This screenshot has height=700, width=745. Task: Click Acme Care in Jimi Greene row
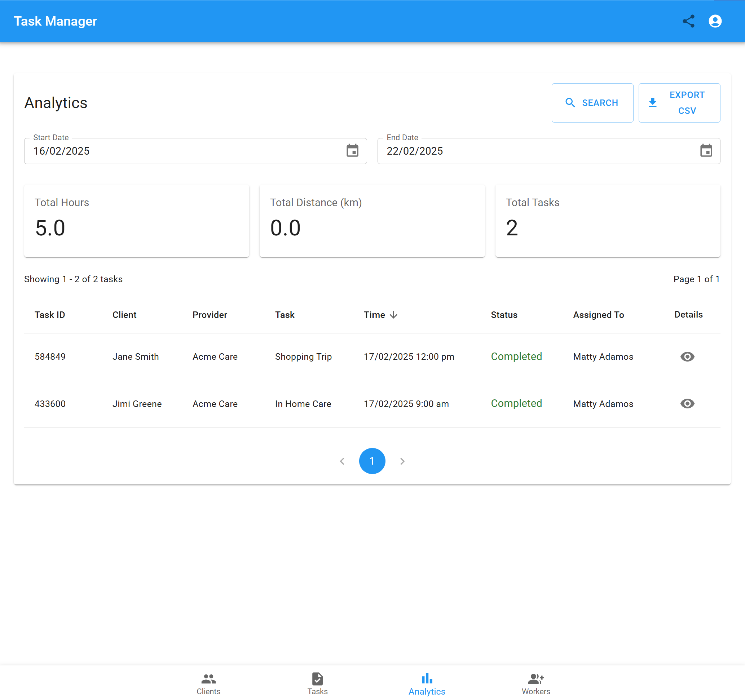coord(215,404)
